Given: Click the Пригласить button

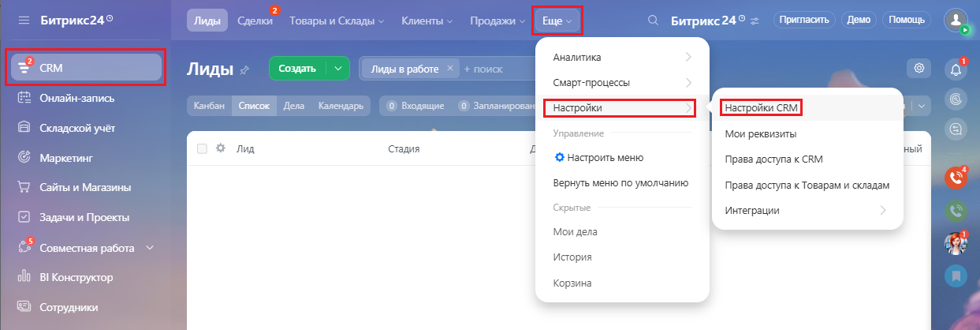Looking at the screenshot, I should point(804,20).
